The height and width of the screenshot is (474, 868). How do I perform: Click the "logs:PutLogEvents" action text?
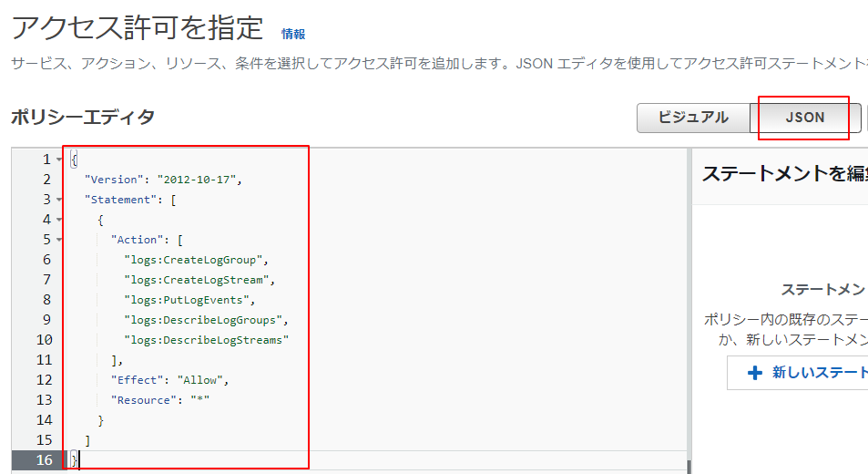[x=189, y=300]
